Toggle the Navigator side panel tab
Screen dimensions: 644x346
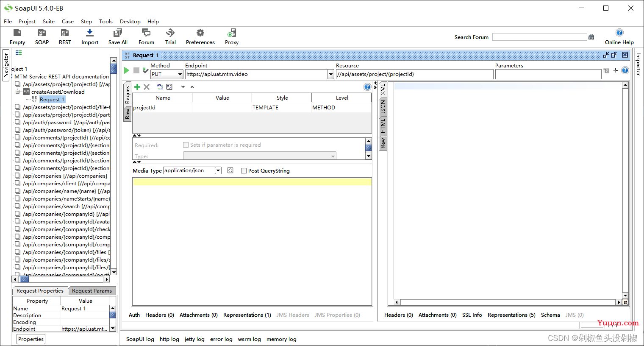click(6, 65)
